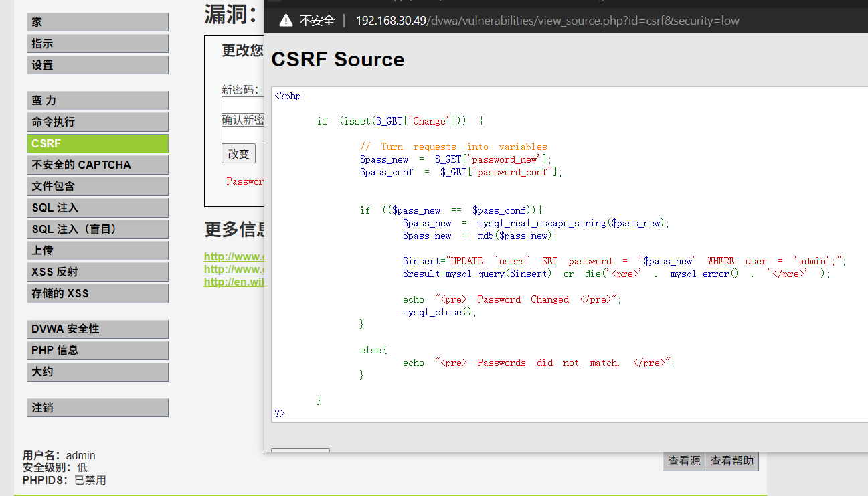Viewport: 868px width, 496px height.
Task: Click the mysql_query($insert) line
Action: 616,274
